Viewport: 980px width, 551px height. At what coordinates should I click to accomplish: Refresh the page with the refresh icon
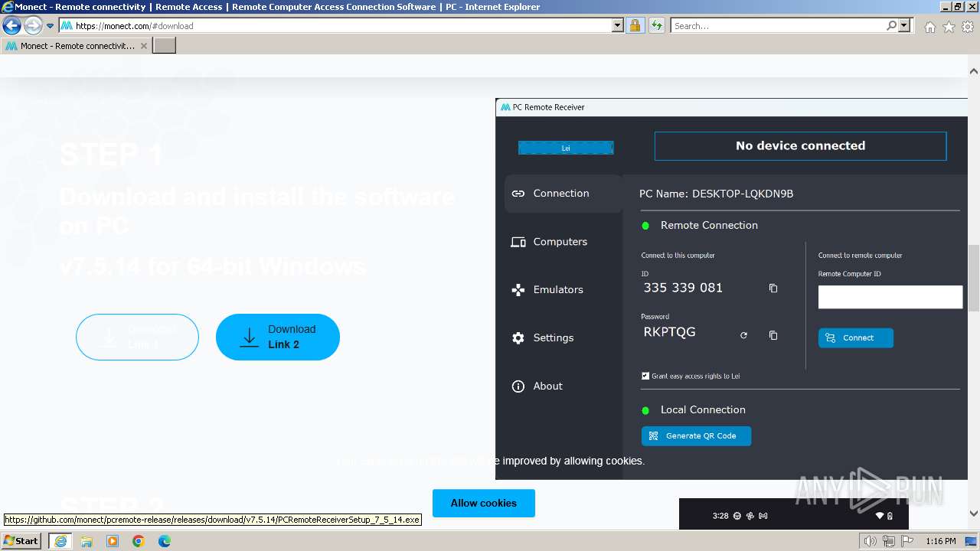[x=656, y=25]
